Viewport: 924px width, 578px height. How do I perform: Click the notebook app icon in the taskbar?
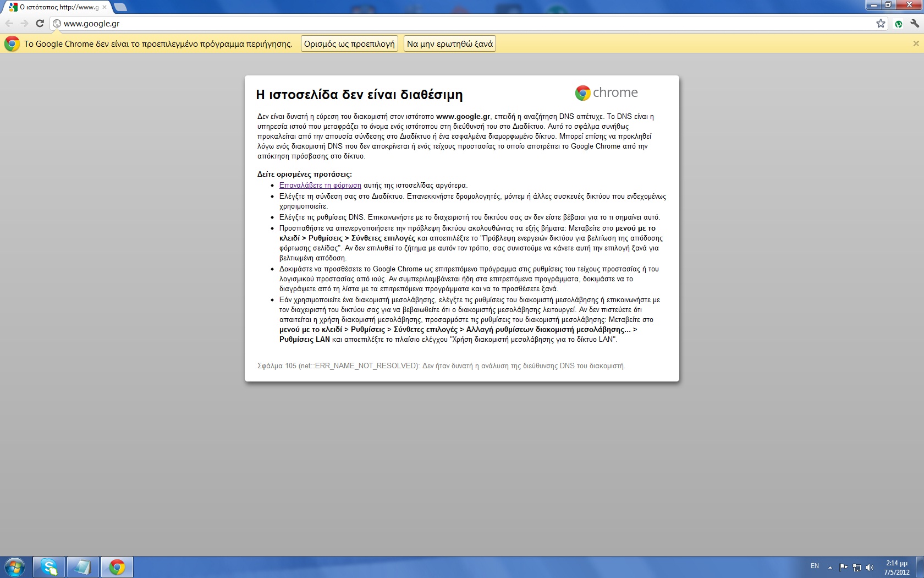coord(82,567)
